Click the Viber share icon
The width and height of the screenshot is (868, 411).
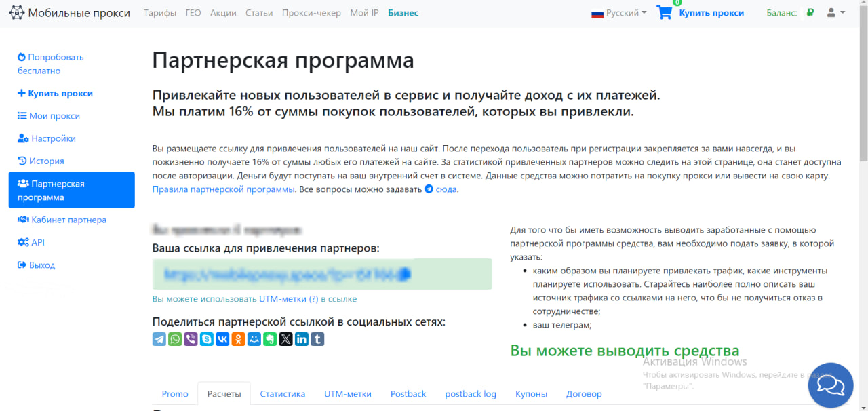191,339
